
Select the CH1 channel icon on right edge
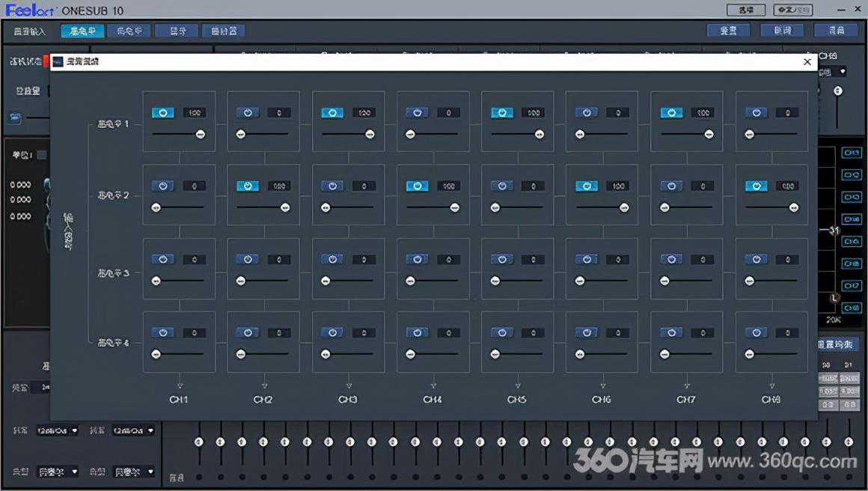point(852,153)
